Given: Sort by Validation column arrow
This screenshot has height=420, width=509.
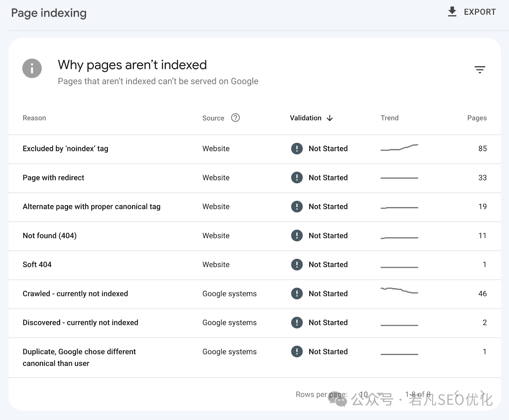Looking at the screenshot, I should click(330, 118).
